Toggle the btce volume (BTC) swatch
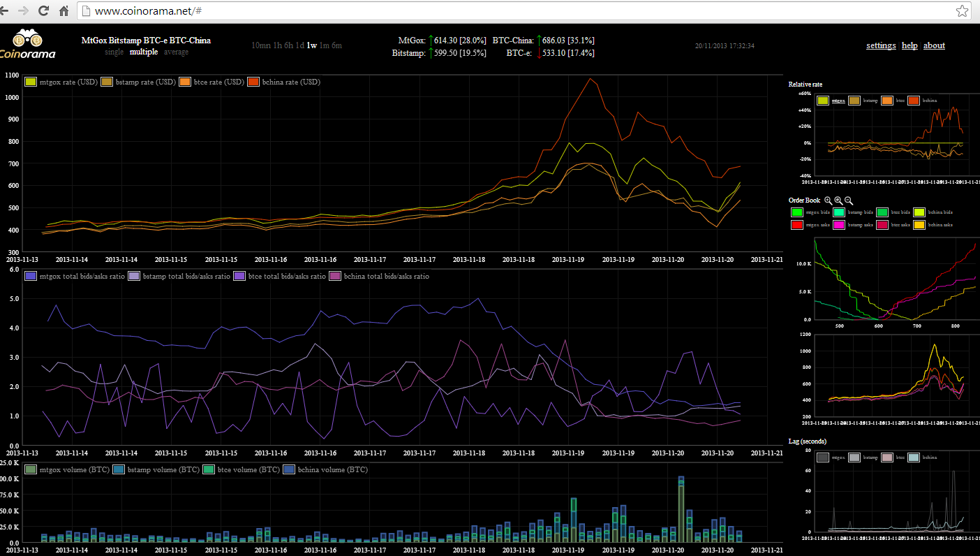Screen dimensions: 980x556 209,469
